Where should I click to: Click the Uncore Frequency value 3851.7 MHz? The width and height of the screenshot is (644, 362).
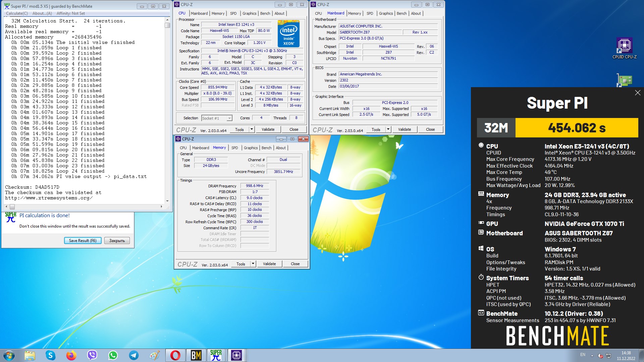pyautogui.click(x=283, y=172)
